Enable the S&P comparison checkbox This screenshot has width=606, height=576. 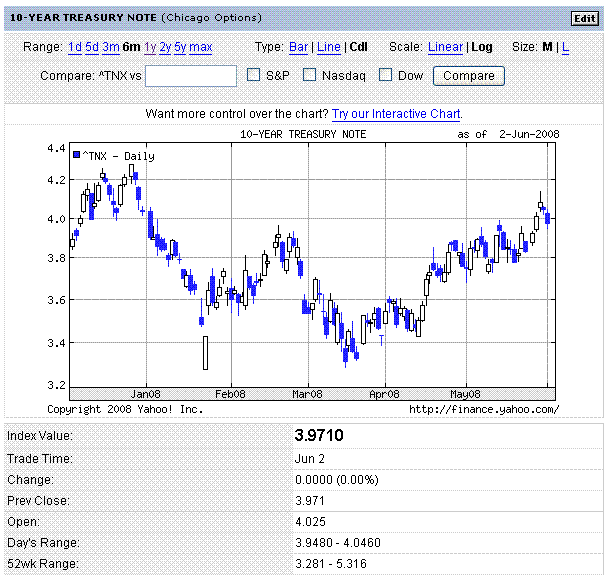coord(254,75)
